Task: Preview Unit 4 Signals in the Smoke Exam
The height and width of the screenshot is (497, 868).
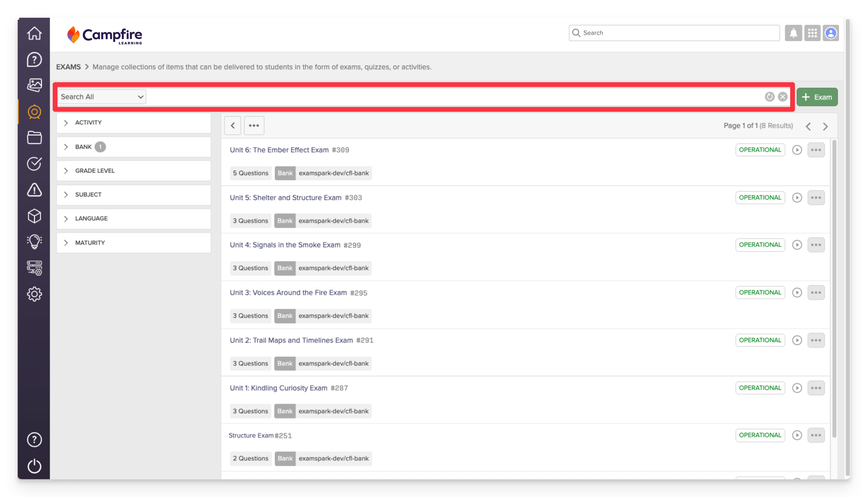Action: click(797, 245)
